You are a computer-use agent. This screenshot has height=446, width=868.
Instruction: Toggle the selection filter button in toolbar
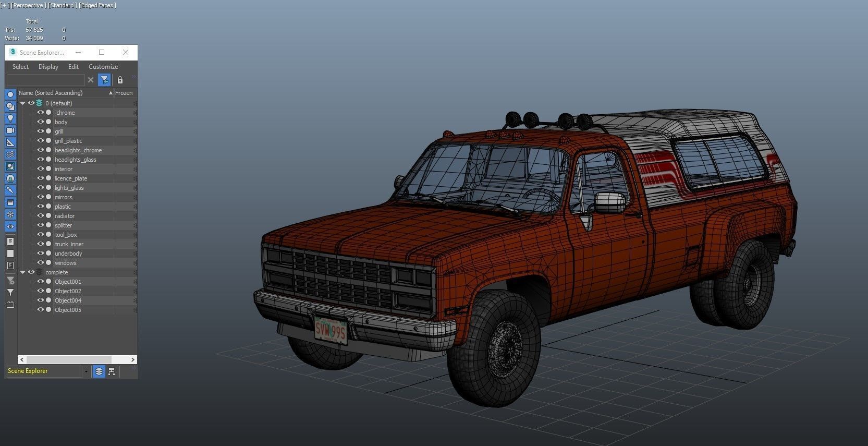[105, 80]
